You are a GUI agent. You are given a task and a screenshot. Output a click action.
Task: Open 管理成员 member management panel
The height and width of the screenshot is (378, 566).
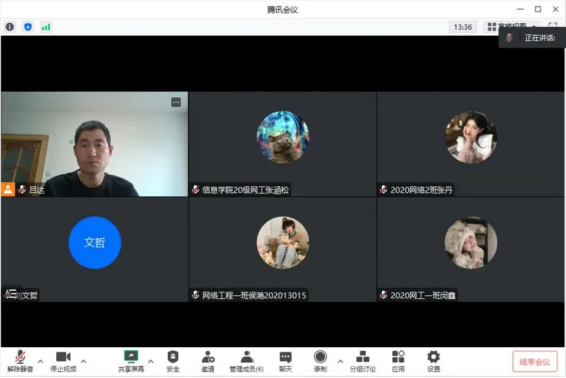(x=247, y=361)
